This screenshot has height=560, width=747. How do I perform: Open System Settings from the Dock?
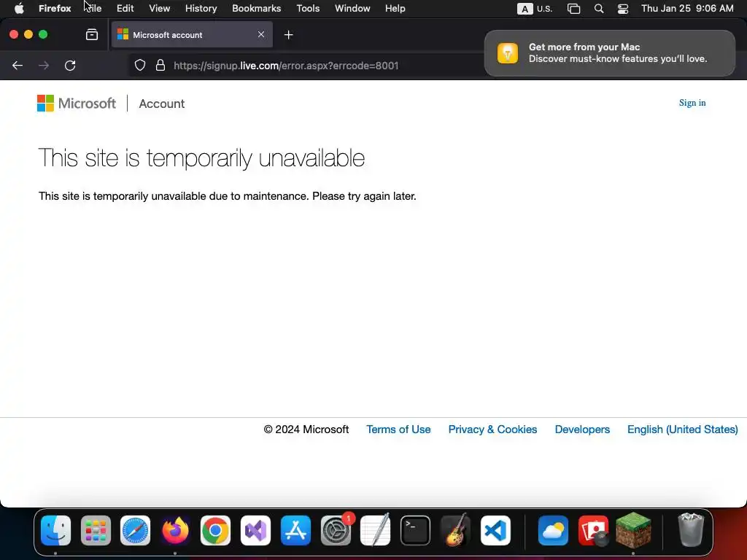[336, 530]
